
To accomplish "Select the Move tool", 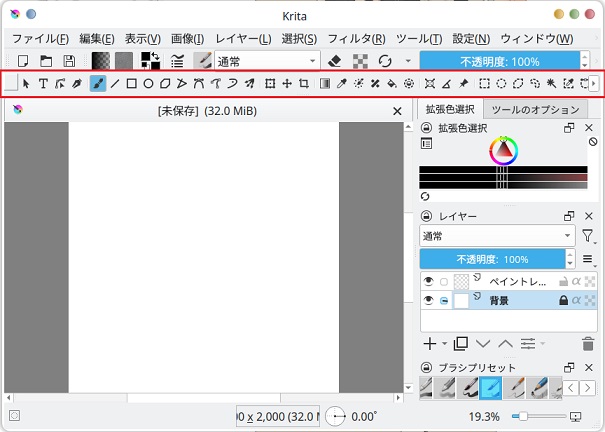I will tap(287, 84).
